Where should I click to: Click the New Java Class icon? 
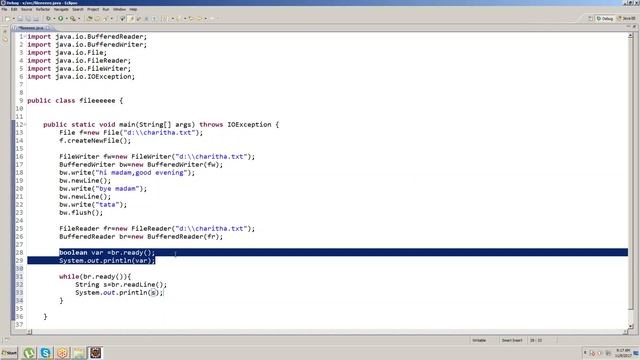tap(98, 18)
